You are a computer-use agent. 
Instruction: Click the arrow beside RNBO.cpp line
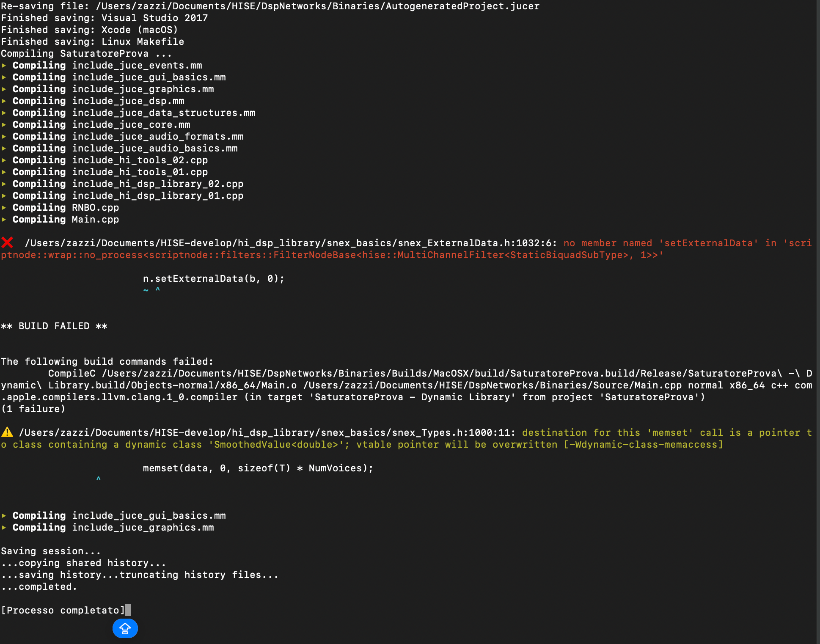click(4, 208)
